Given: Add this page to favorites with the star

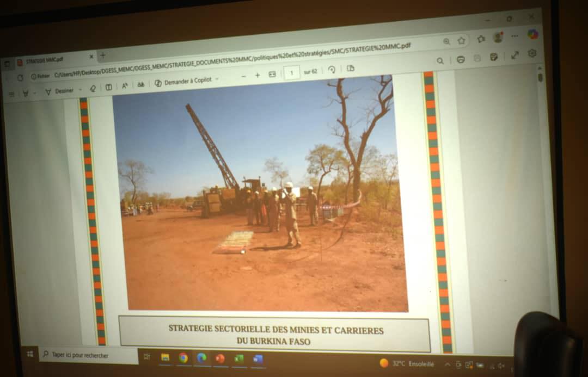Looking at the screenshot, I should click(462, 41).
